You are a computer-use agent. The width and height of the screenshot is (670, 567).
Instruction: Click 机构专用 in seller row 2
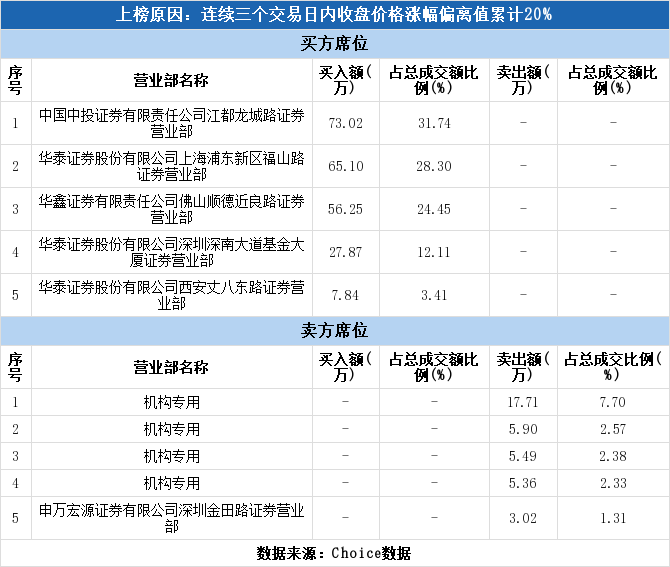coord(172,429)
